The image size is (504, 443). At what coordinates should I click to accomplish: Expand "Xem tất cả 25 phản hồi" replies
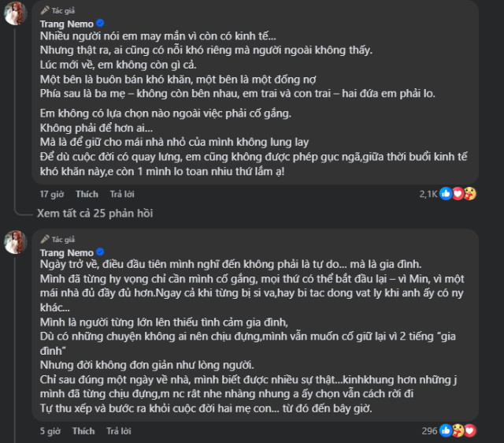(x=94, y=214)
